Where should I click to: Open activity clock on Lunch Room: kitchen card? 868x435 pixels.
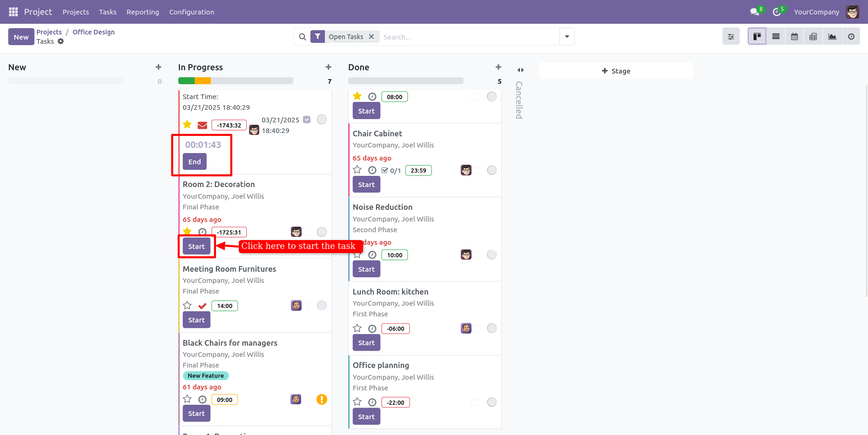click(372, 328)
